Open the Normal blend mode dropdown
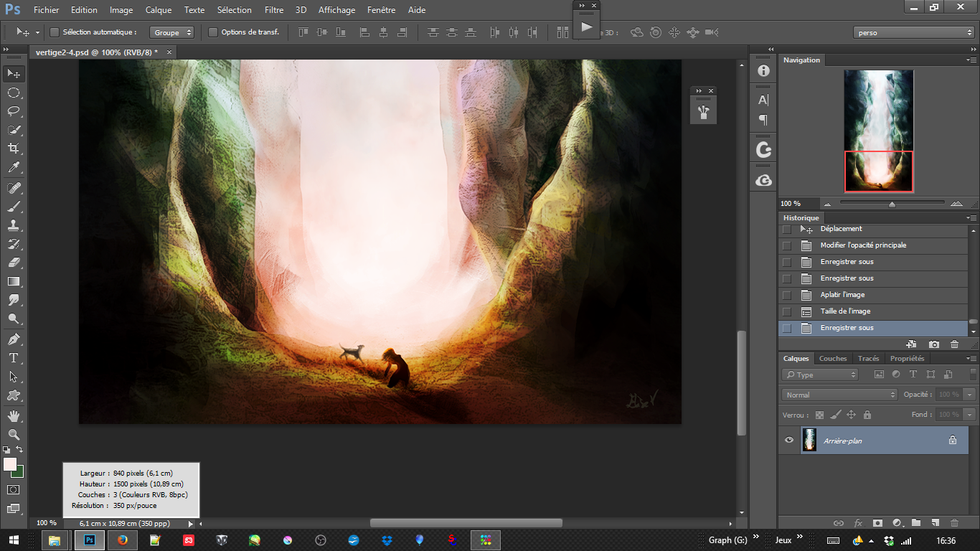 [839, 395]
